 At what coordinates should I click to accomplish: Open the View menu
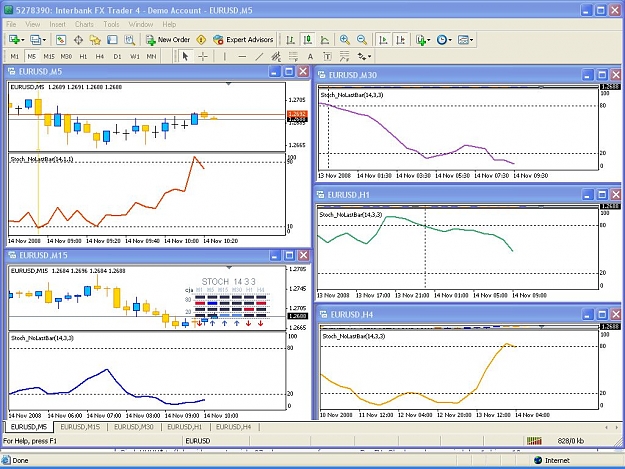point(33,24)
